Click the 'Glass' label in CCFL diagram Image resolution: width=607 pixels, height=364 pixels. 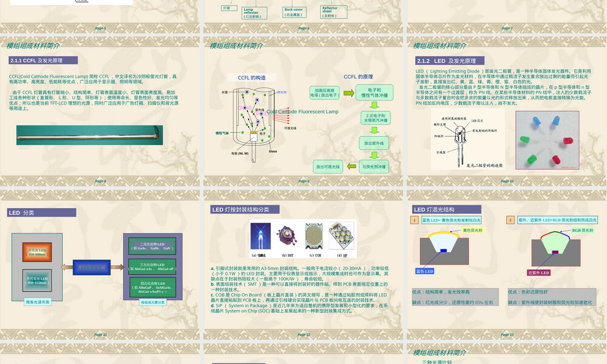pos(273,151)
